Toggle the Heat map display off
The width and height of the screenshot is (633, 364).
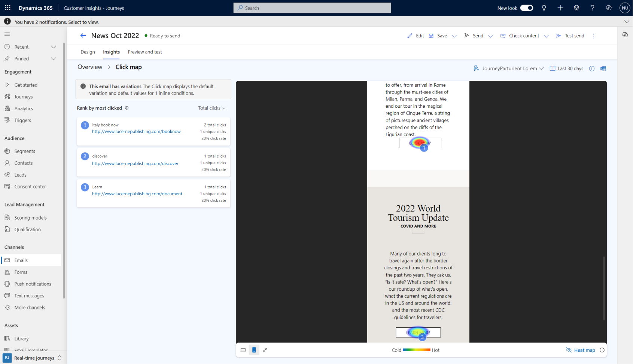point(581,350)
